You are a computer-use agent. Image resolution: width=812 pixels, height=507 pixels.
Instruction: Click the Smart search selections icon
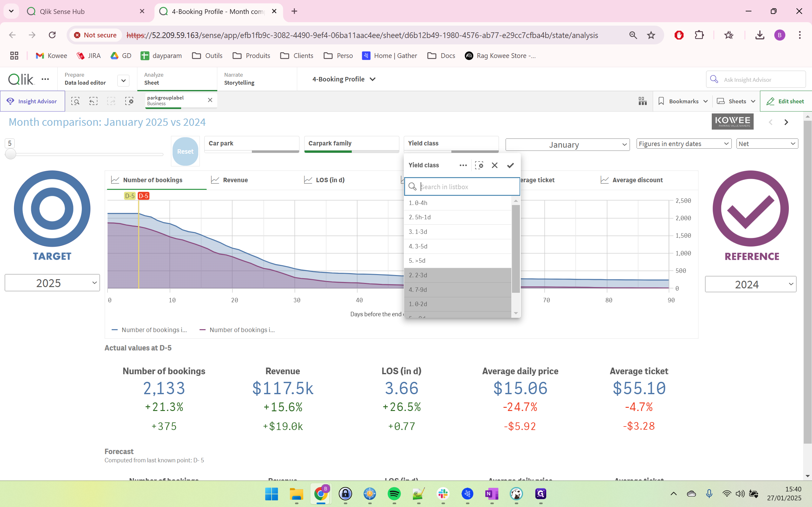(75, 101)
